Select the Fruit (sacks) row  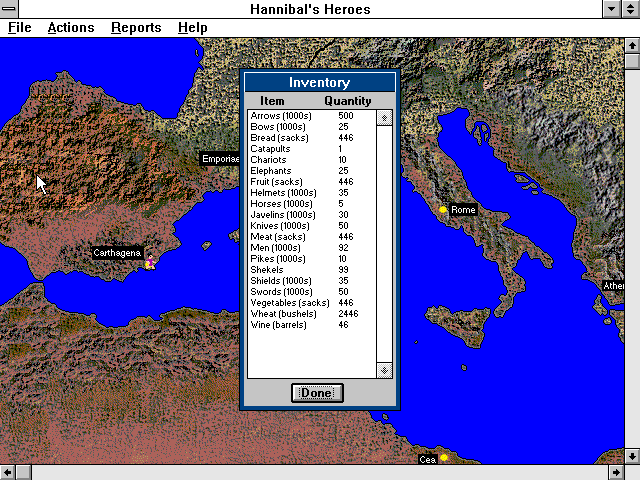click(x=311, y=182)
